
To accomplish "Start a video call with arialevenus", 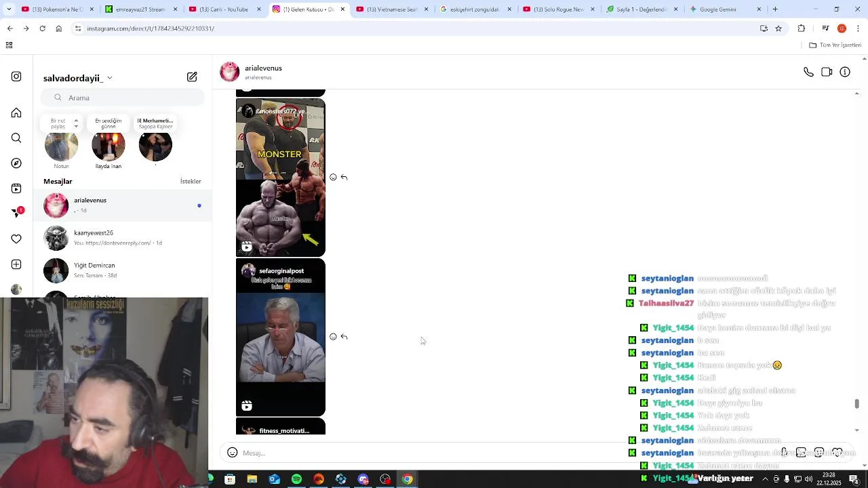I will [827, 72].
